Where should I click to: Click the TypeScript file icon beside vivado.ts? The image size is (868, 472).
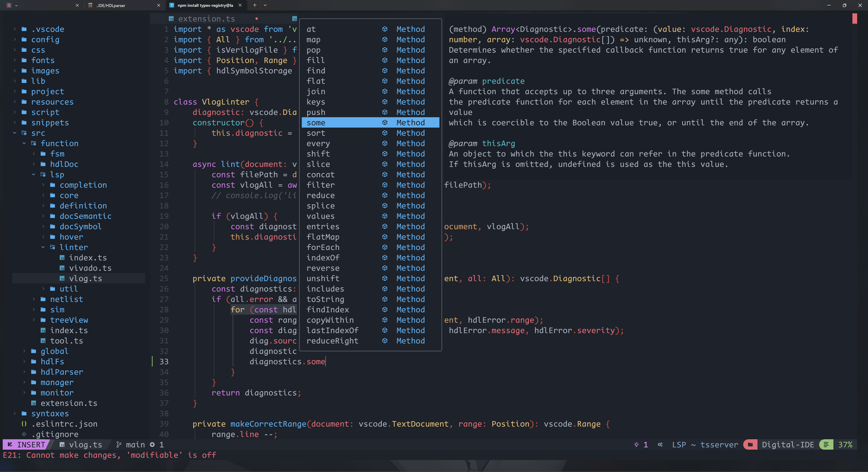pyautogui.click(x=62, y=268)
